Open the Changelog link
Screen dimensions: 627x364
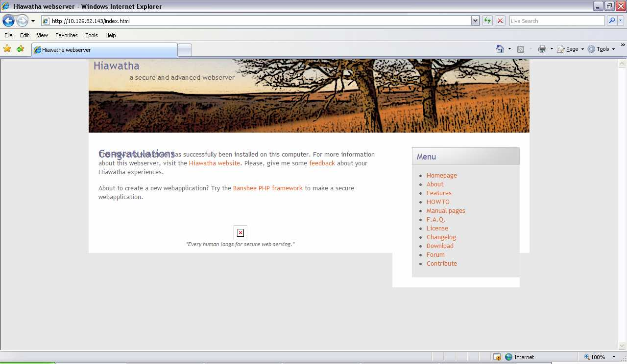pyautogui.click(x=441, y=237)
